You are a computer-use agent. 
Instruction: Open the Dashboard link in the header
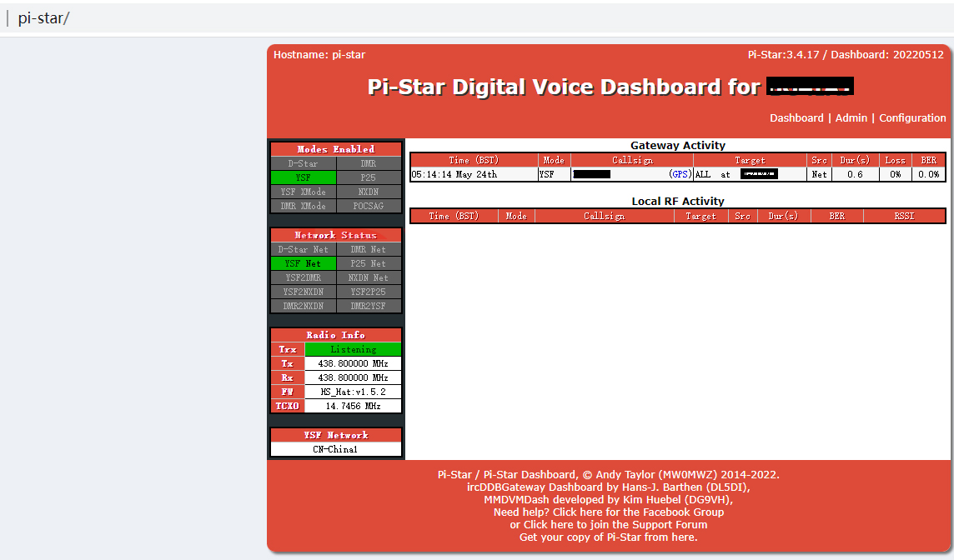pyautogui.click(x=796, y=118)
